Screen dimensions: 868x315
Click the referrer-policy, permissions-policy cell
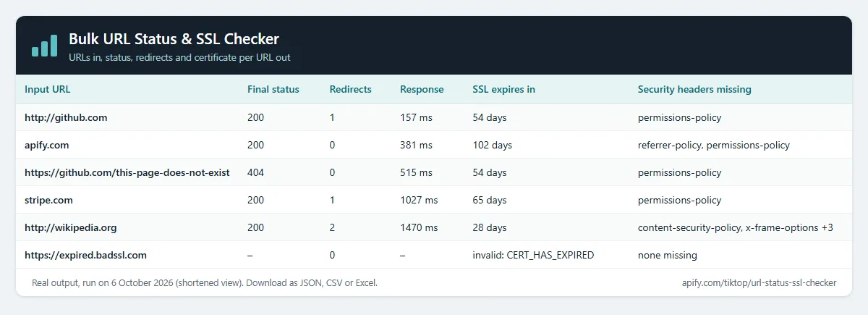[714, 145]
